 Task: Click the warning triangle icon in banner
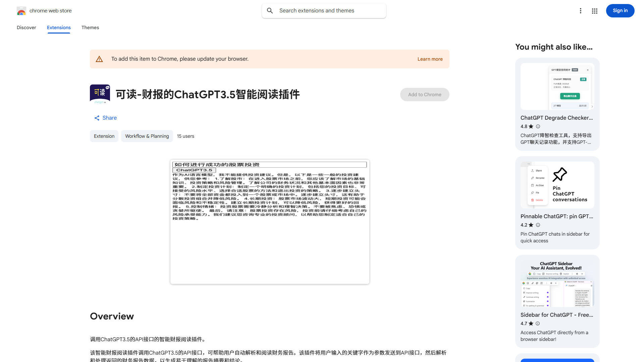pyautogui.click(x=99, y=59)
